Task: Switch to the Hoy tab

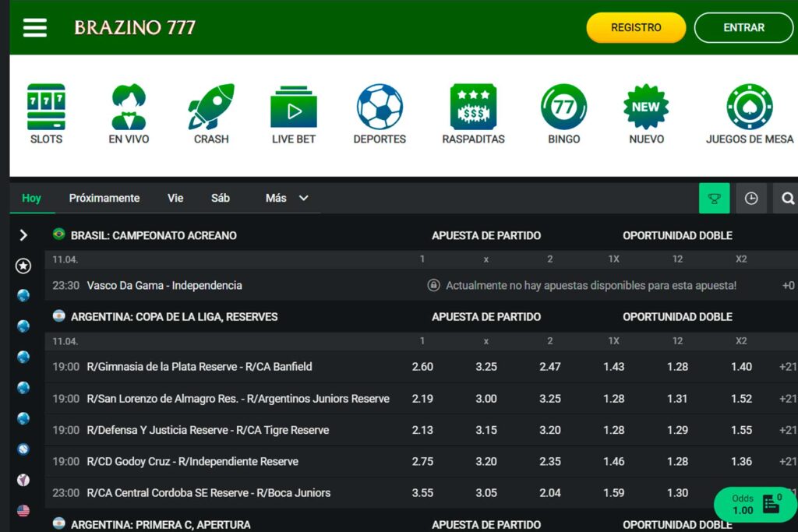Action: click(x=31, y=199)
